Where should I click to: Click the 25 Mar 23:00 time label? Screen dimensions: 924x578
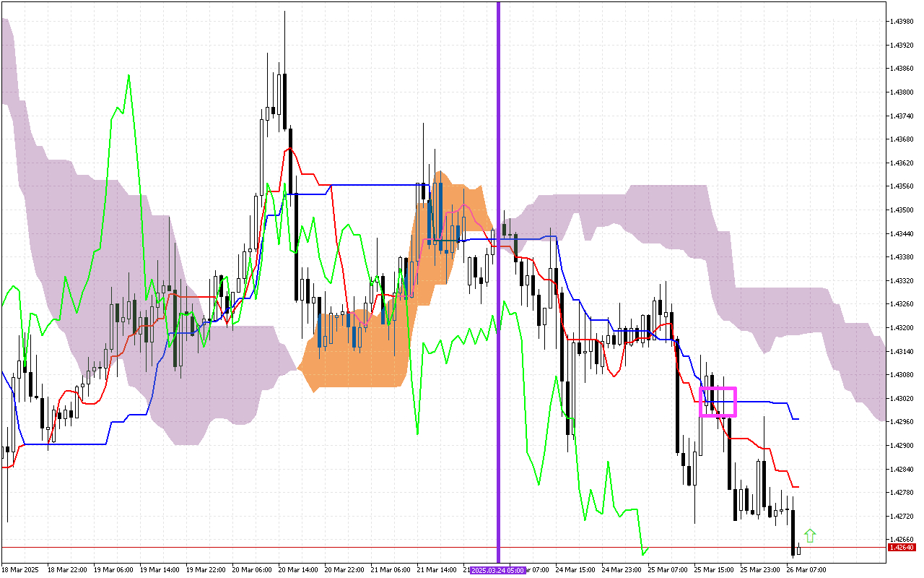[759, 570]
